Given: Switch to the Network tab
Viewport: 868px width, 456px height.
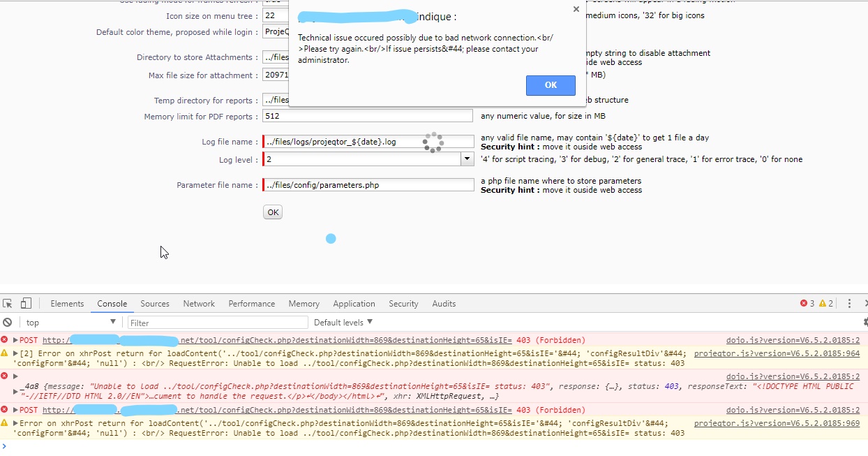Looking at the screenshot, I should pyautogui.click(x=199, y=304).
